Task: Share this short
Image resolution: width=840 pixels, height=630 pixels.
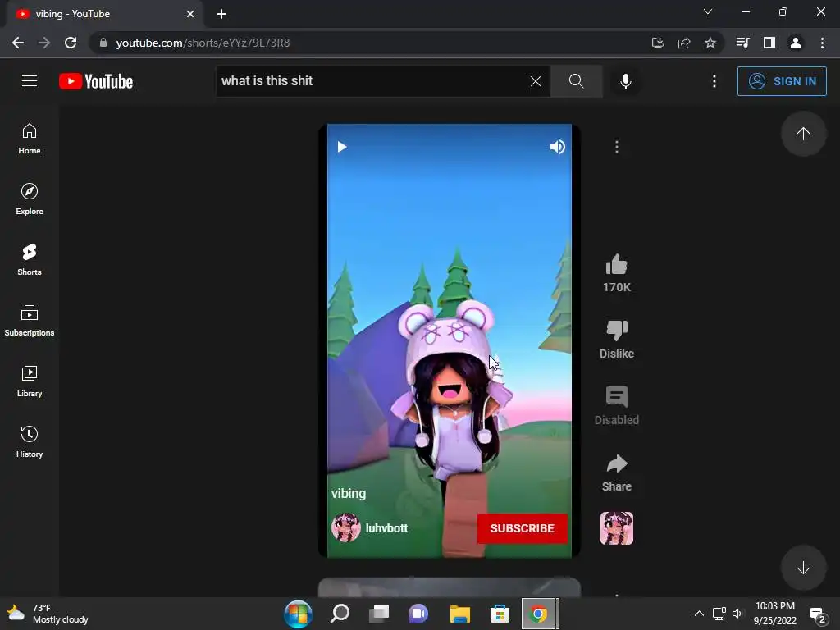Action: click(x=617, y=463)
